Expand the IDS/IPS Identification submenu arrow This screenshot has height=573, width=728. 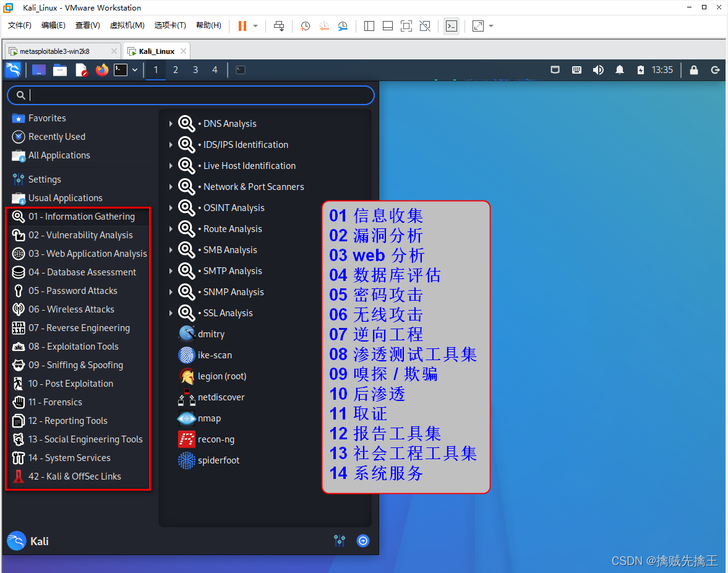tap(171, 145)
